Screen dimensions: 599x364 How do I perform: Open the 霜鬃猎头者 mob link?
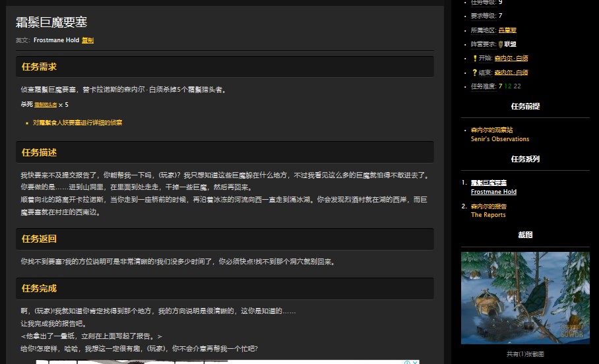point(45,105)
